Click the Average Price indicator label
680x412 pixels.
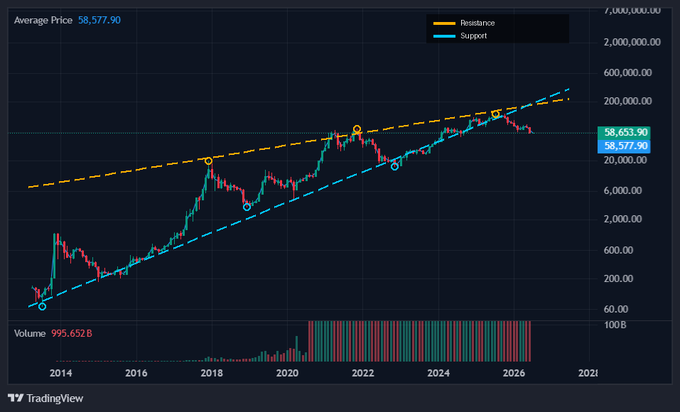click(x=43, y=20)
